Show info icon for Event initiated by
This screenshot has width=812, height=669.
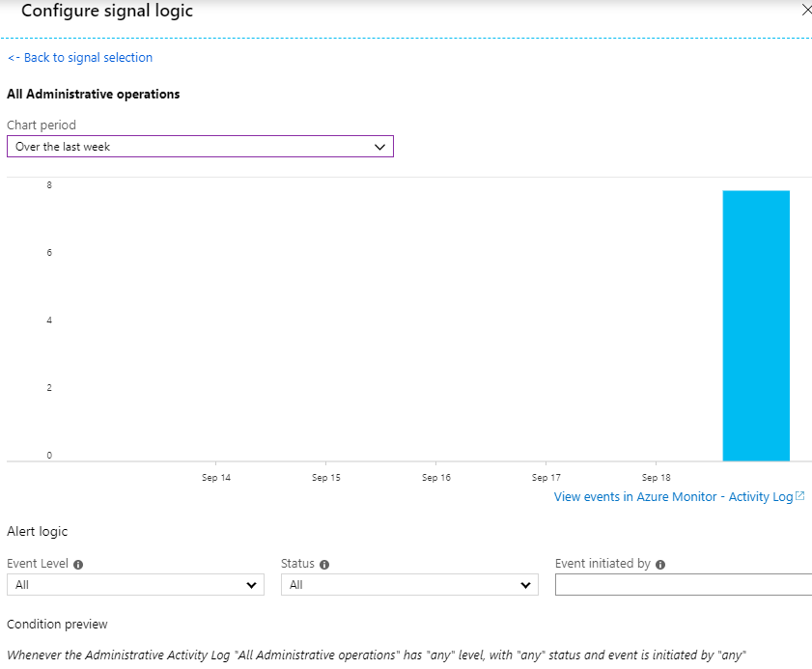tap(660, 565)
